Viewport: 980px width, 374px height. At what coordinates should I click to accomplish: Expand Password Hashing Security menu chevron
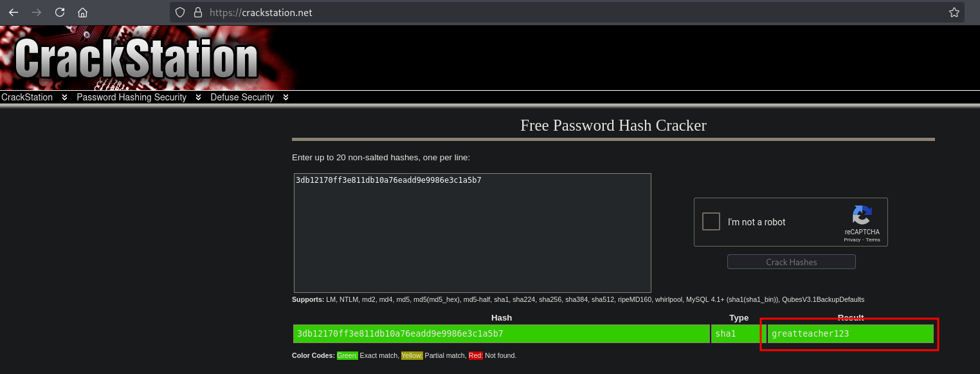pyautogui.click(x=198, y=97)
